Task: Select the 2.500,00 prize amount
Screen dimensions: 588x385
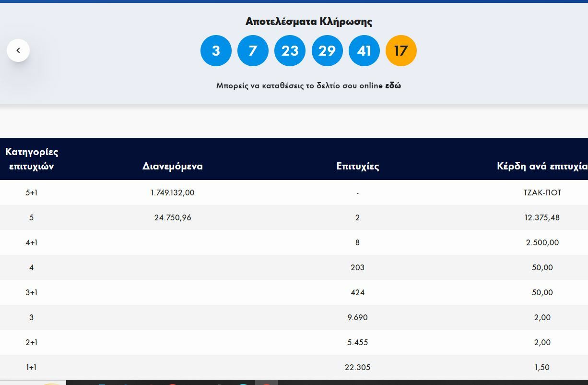Action: click(542, 242)
